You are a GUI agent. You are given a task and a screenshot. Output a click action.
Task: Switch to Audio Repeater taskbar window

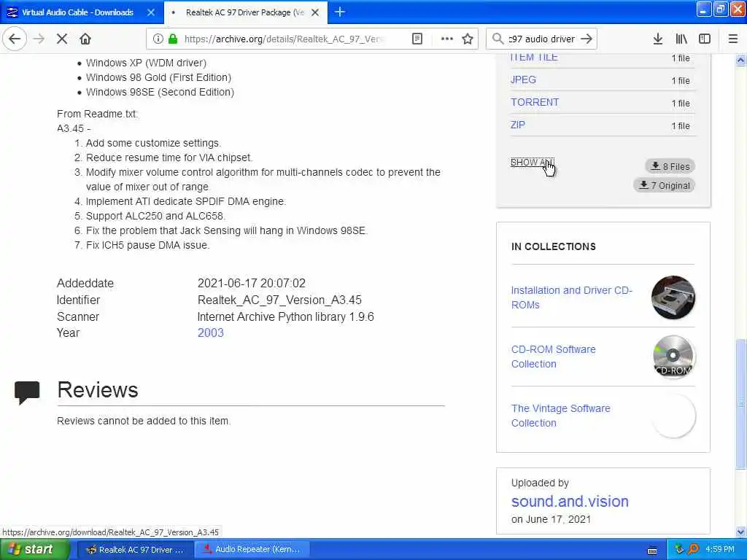click(252, 550)
